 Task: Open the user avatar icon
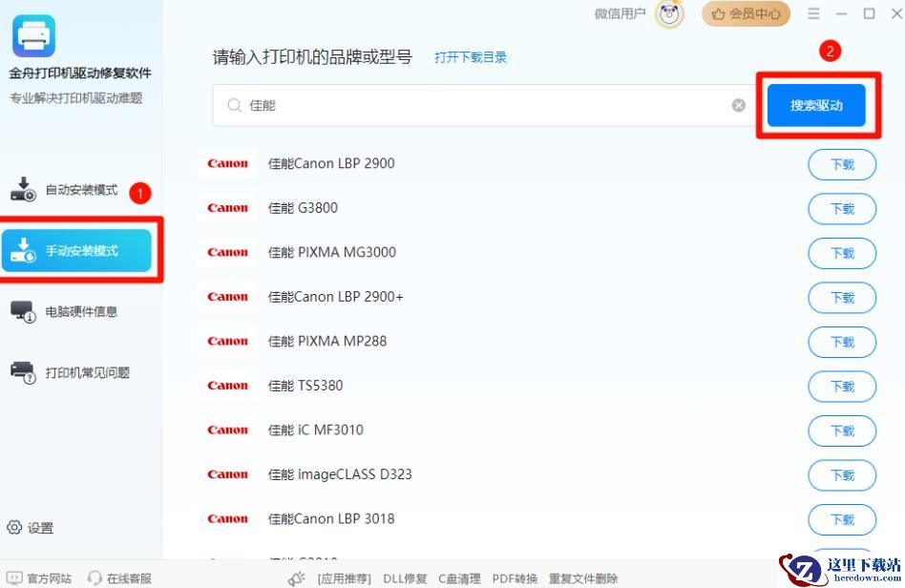(x=669, y=13)
